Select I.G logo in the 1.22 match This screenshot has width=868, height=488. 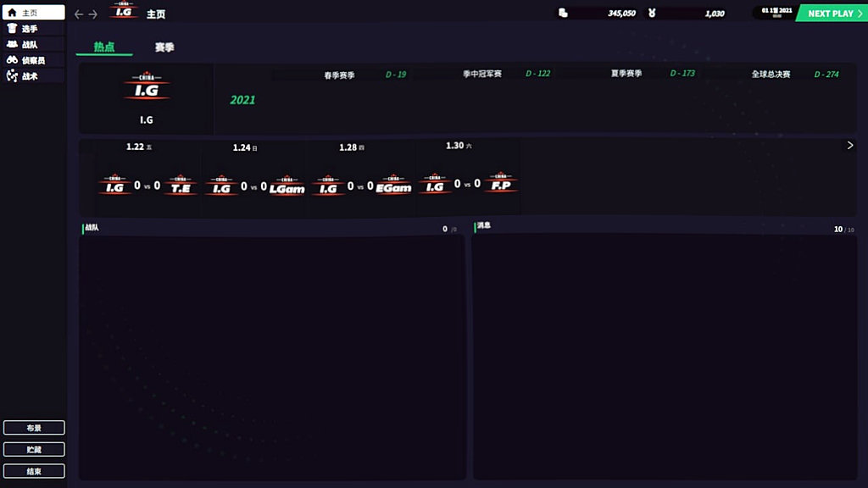[114, 186]
